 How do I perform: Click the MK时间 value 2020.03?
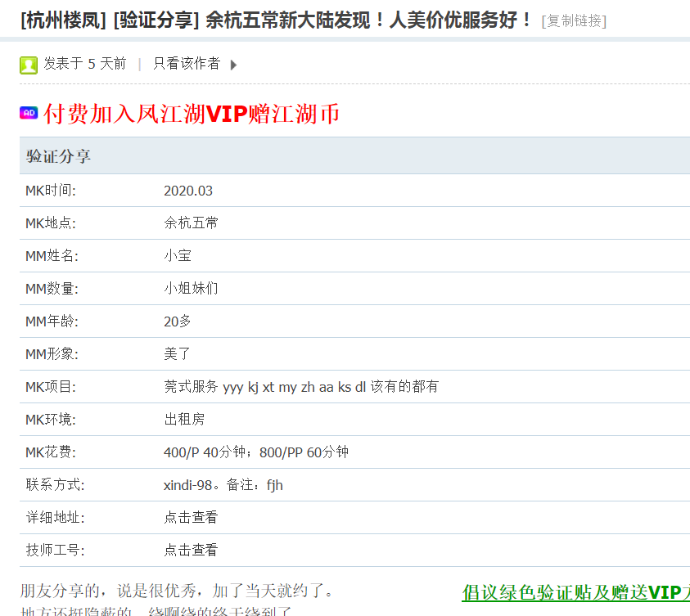point(188,191)
